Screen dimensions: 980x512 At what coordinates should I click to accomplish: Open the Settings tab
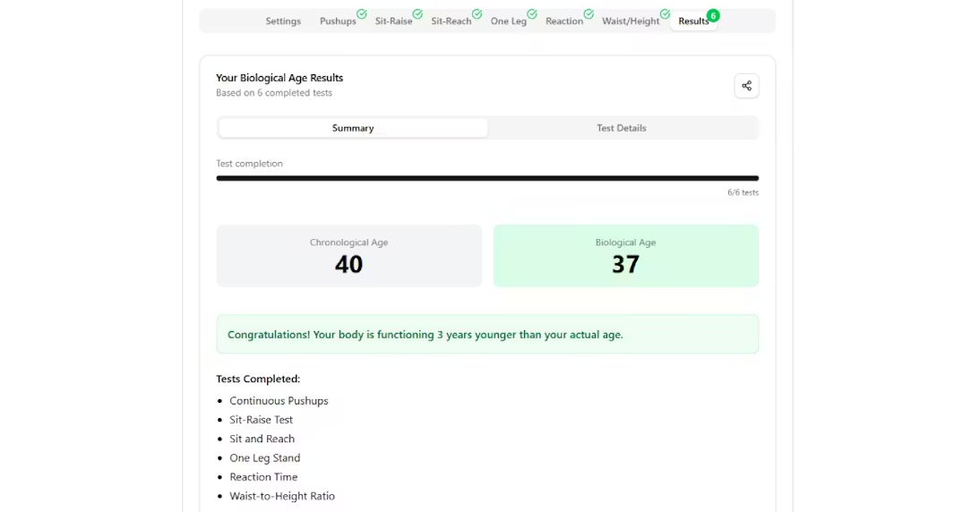tap(283, 21)
